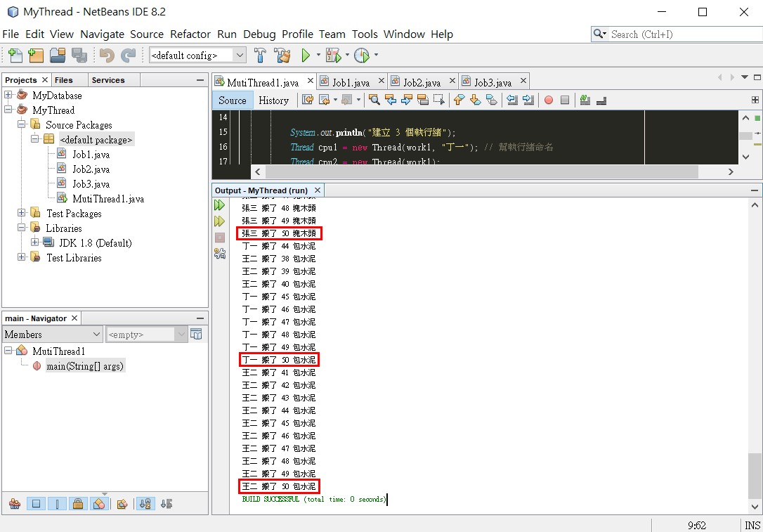Open the Tools menu
This screenshot has width=763, height=532.
(x=365, y=34)
